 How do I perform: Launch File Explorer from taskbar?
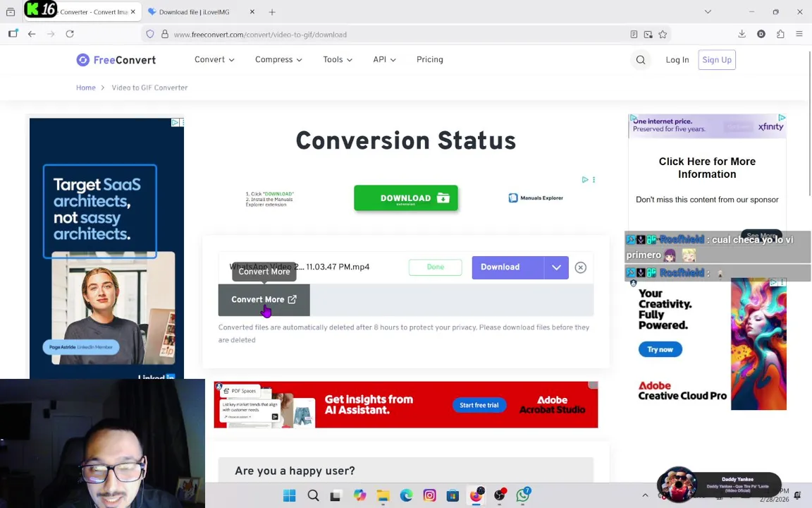tap(383, 495)
